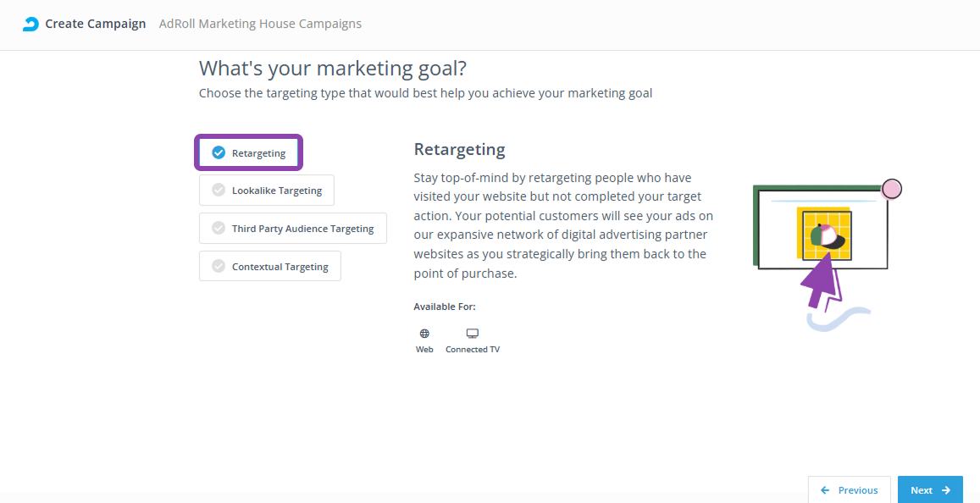The width and height of the screenshot is (980, 503).
Task: Click the Create Campaign header title
Action: [x=96, y=25]
